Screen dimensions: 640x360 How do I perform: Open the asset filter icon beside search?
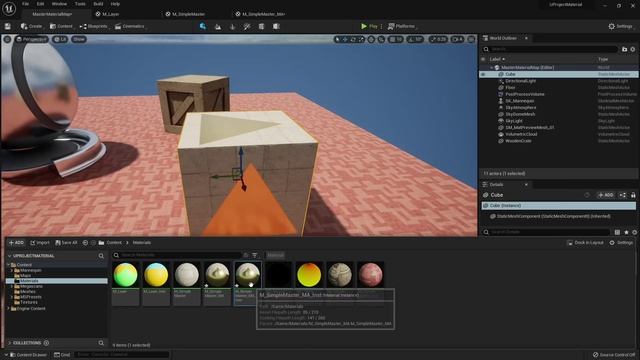click(x=255, y=255)
